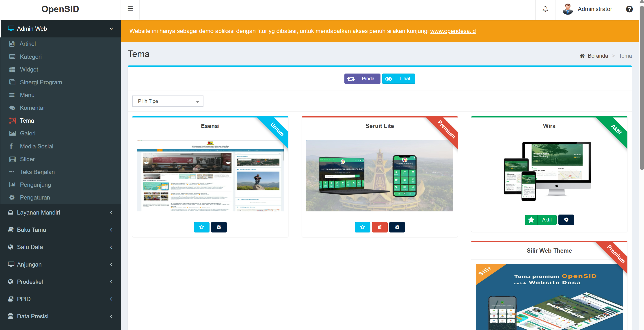Expand the PPID menu
Image resolution: width=644 pixels, height=330 pixels.
coord(61,299)
